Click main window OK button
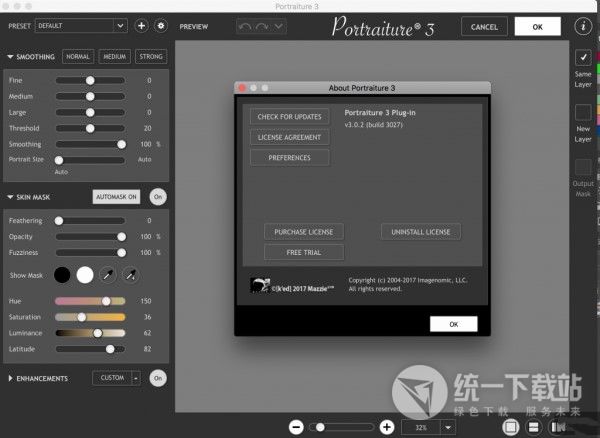The height and width of the screenshot is (438, 600). pos(538,27)
